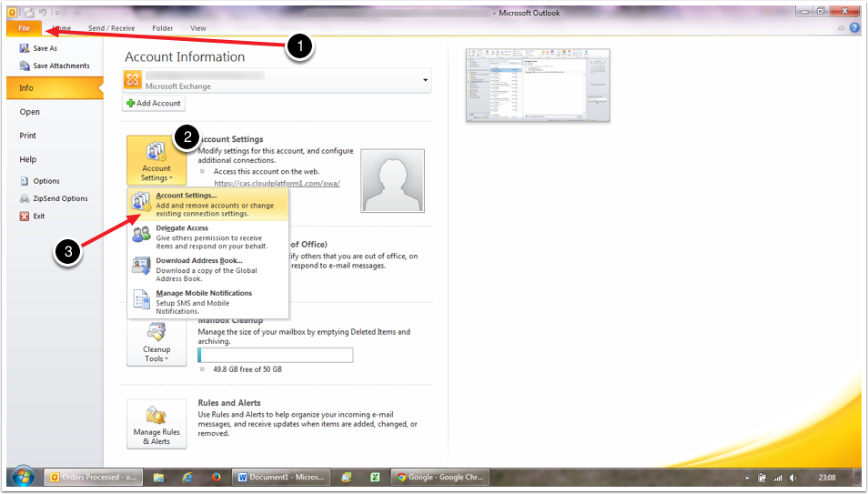Screen dimensions: 868x494
Task: Select Info in the backstage sidebar
Action: (x=55, y=88)
